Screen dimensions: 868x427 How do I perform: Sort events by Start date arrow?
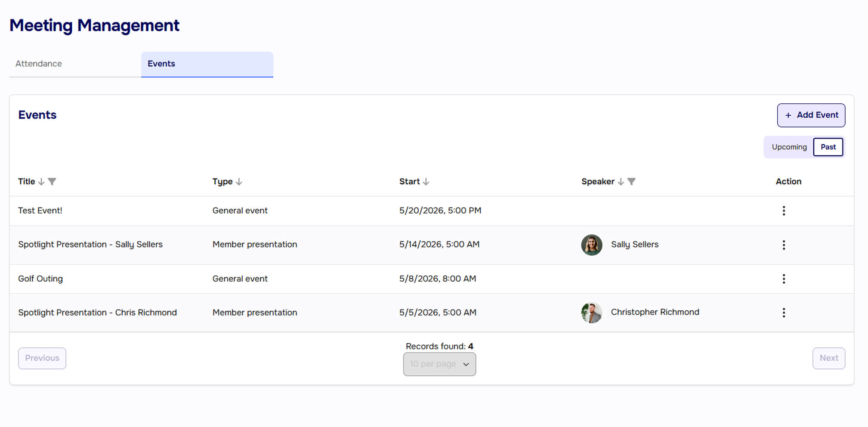coord(426,182)
